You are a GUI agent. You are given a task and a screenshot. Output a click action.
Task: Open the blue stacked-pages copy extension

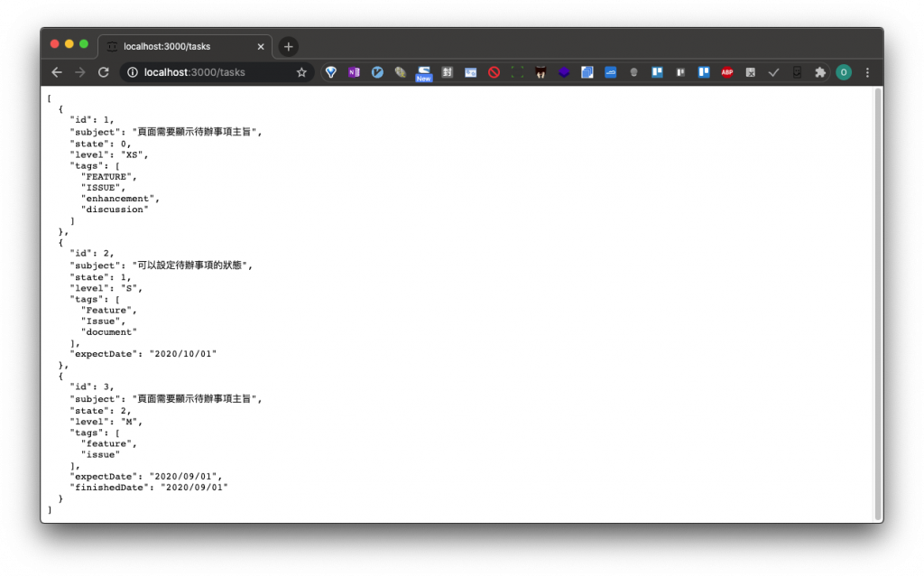point(587,72)
